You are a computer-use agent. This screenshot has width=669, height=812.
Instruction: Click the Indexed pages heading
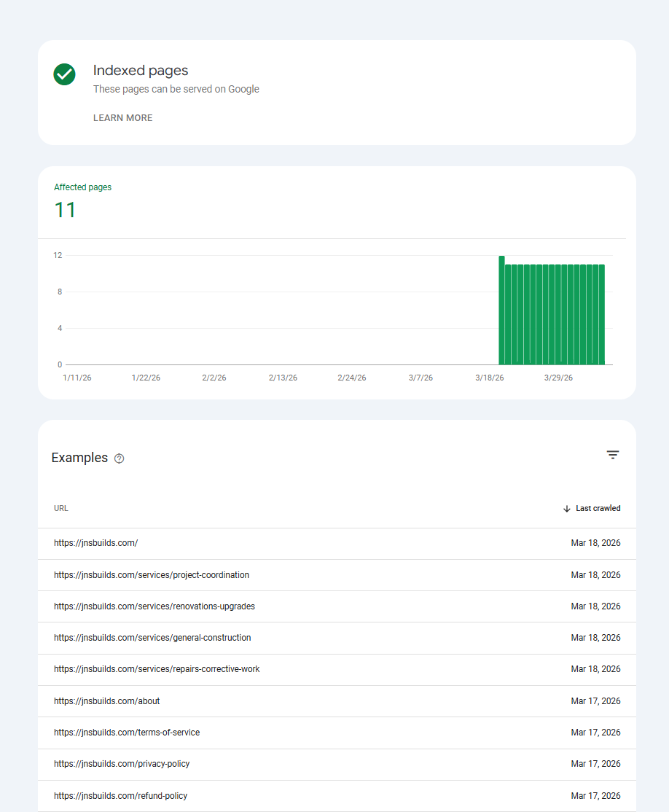pyautogui.click(x=140, y=70)
